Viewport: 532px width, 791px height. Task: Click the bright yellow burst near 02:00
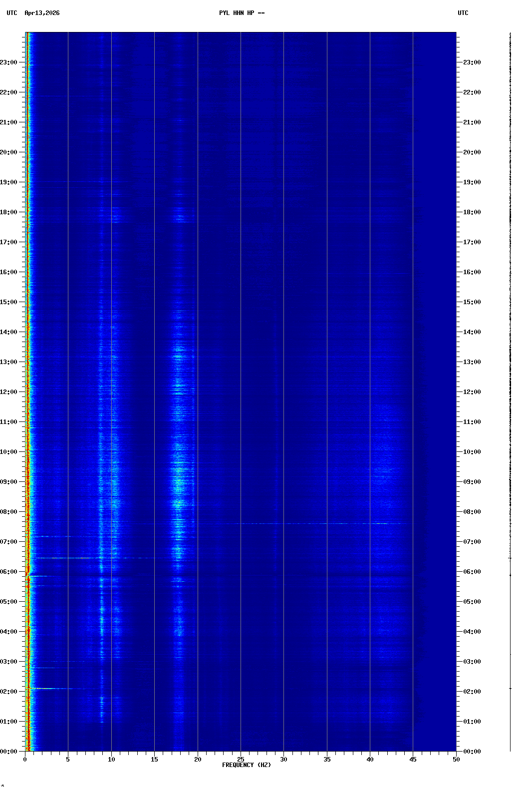[45, 689]
